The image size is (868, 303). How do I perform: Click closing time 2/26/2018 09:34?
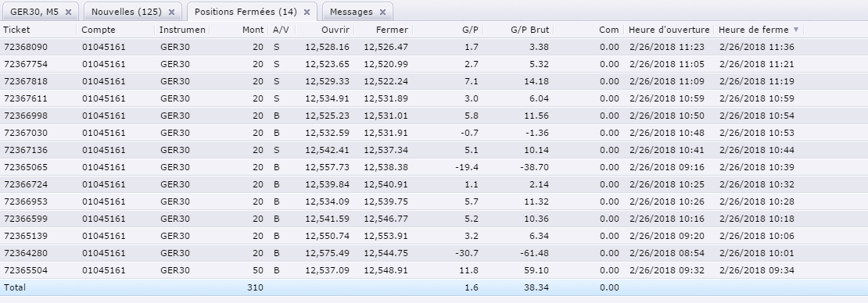757,270
